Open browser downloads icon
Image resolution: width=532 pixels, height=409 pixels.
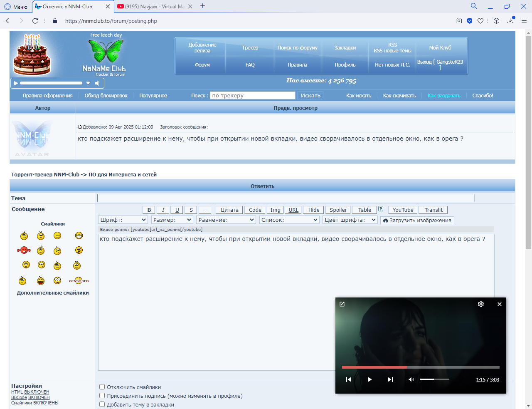coord(510,21)
